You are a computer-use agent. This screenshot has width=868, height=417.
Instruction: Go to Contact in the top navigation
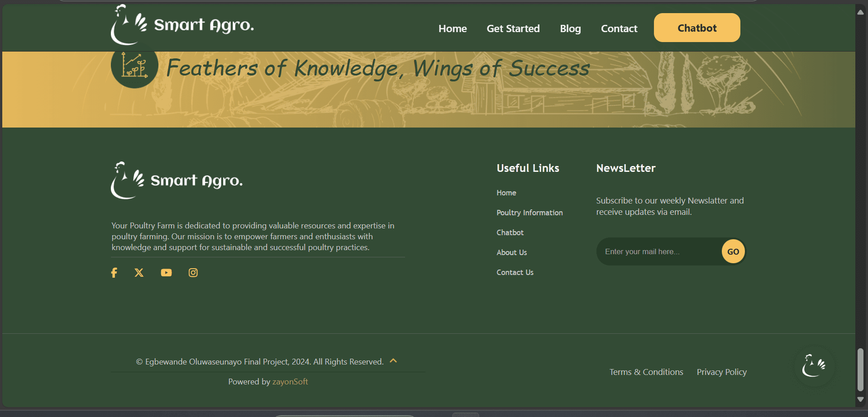(619, 28)
